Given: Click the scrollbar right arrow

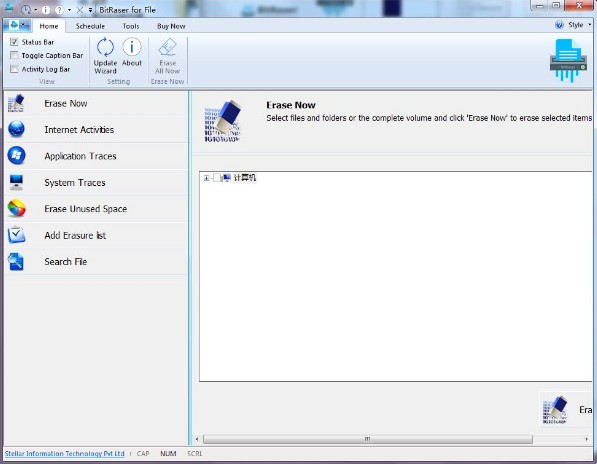Looking at the screenshot, I should (x=586, y=439).
